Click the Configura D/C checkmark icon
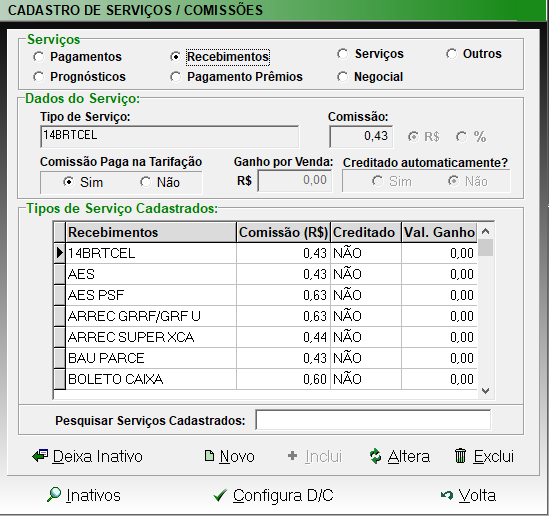549x516 pixels. tap(220, 495)
